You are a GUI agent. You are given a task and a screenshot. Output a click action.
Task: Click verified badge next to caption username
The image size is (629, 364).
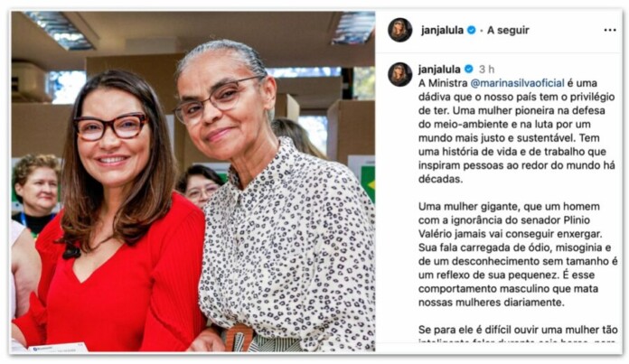point(468,69)
